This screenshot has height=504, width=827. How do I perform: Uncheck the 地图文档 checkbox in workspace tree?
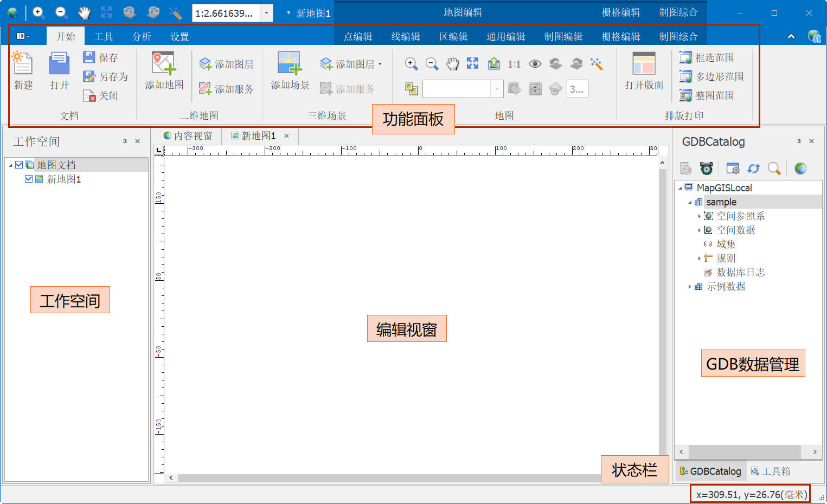pyautogui.click(x=19, y=165)
